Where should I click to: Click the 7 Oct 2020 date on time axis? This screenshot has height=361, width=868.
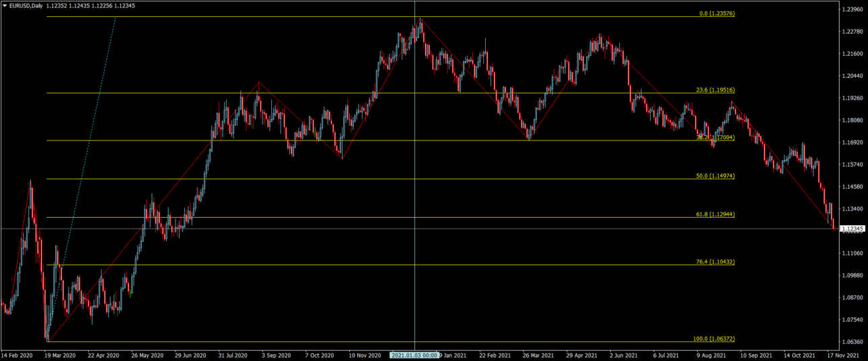[319, 355]
